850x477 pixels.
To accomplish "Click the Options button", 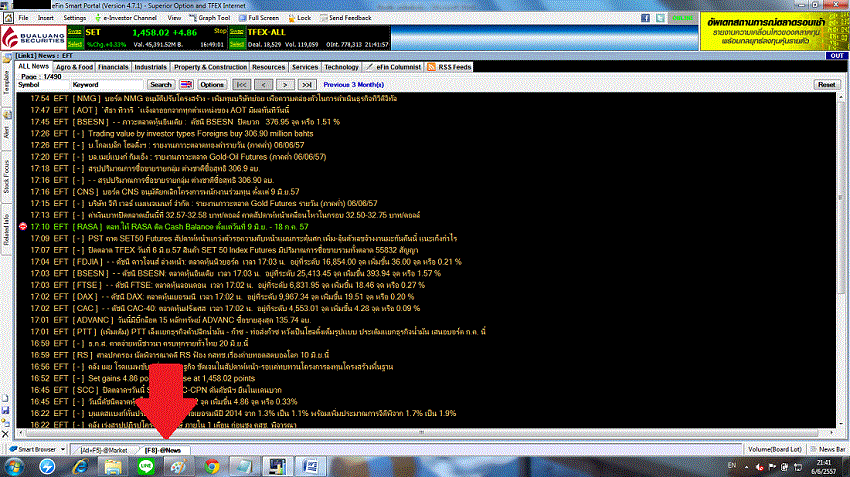I will tap(212, 85).
